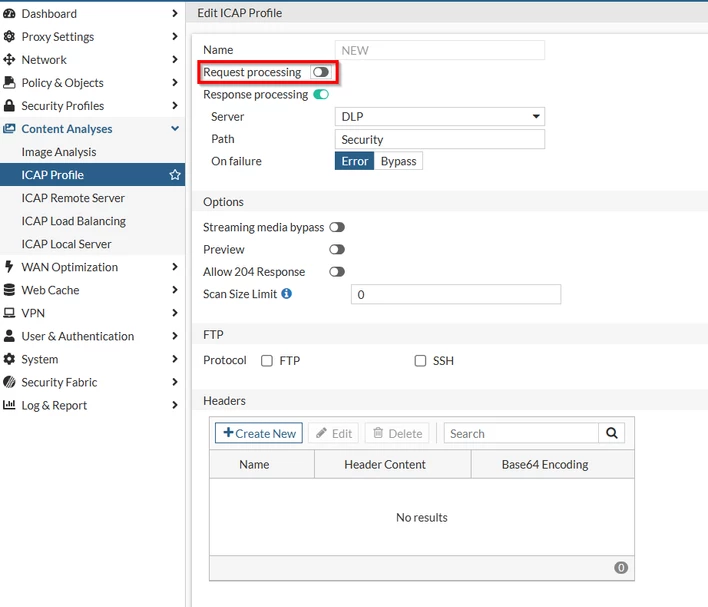
Task: Check the SSH protocol checkbox
Action: [x=420, y=360]
